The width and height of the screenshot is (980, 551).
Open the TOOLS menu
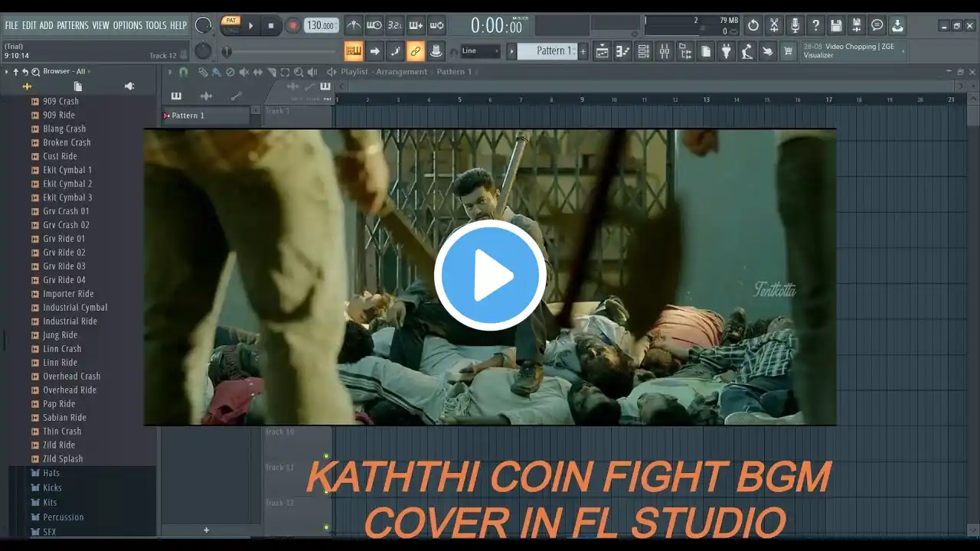tap(155, 25)
